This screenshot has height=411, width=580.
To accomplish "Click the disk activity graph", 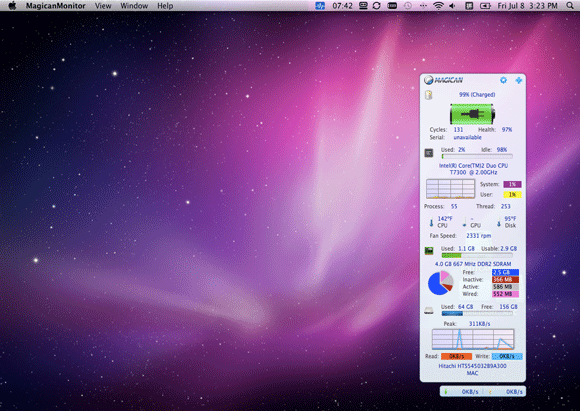I will click(x=473, y=339).
